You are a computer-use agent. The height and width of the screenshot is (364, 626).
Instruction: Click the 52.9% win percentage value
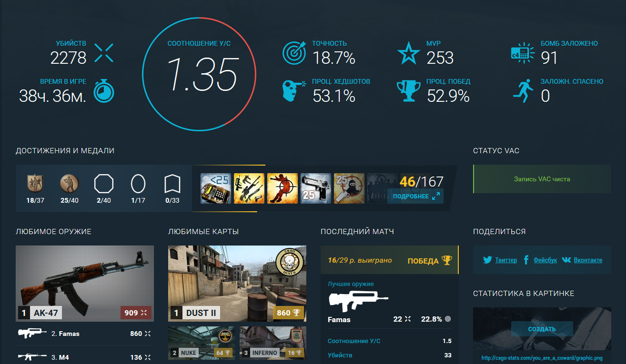coord(448,97)
